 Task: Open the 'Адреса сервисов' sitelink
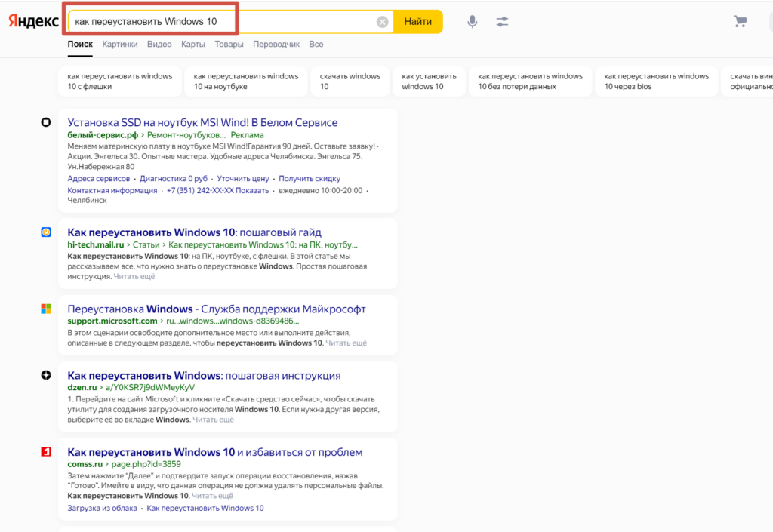click(99, 179)
